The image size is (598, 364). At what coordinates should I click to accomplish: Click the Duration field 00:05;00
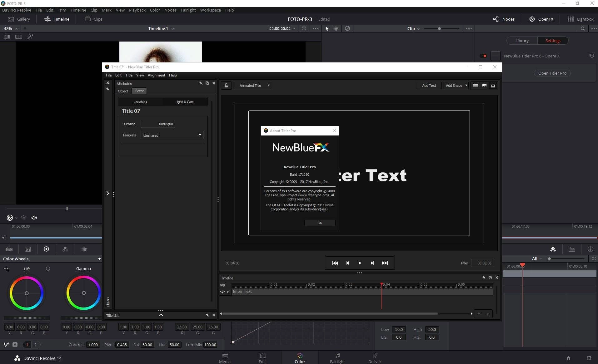tap(157, 124)
